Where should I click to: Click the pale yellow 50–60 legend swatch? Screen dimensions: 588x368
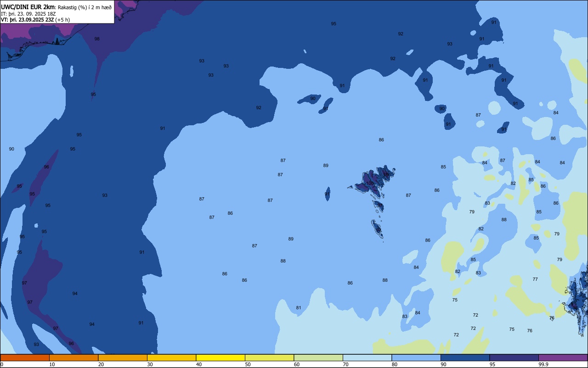point(269,357)
